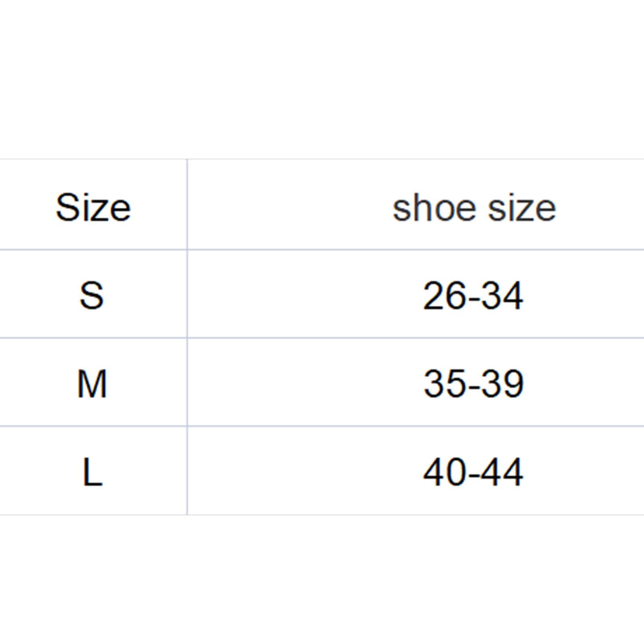
Task: Click the border between header and S row
Action: point(322,250)
